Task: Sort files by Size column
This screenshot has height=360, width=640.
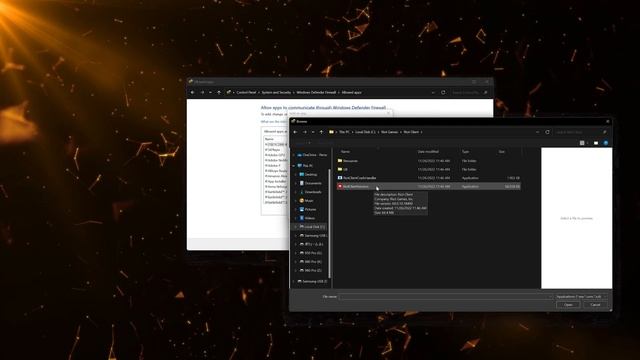Action: pyautogui.click(x=502, y=151)
